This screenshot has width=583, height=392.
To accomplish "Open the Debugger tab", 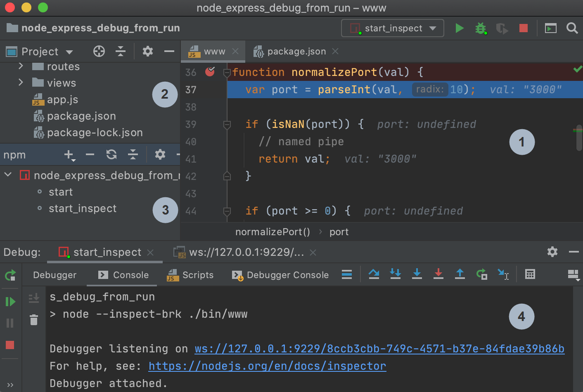I will pyautogui.click(x=55, y=275).
